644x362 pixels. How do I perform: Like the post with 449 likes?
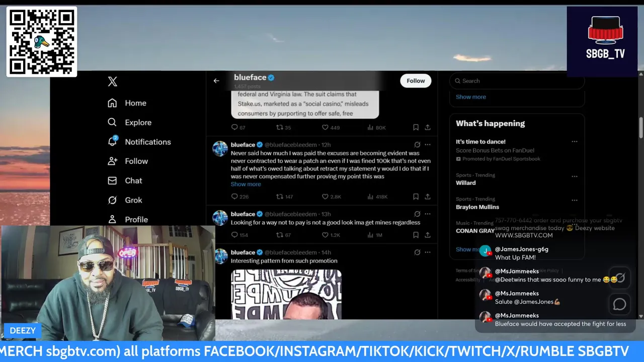(331, 128)
